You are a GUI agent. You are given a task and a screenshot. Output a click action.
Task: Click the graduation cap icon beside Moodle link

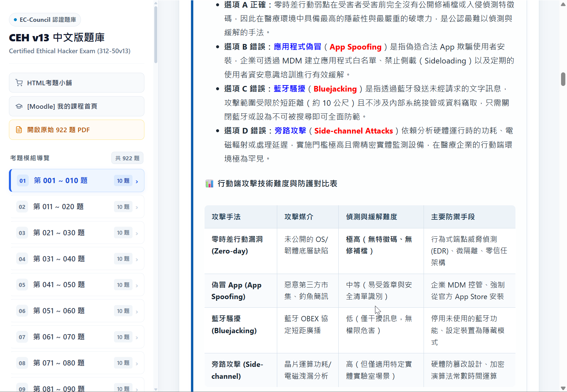coord(19,106)
